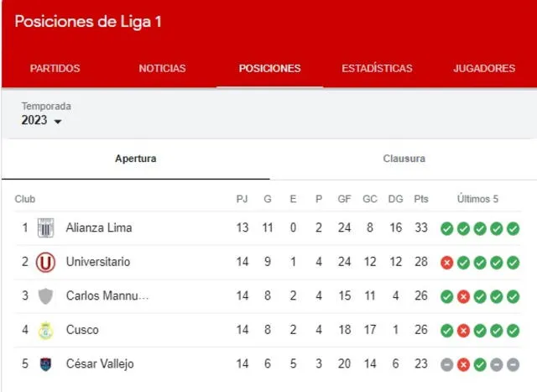
Task: Click the dropdown arrow next to 2023
Action: tap(58, 123)
